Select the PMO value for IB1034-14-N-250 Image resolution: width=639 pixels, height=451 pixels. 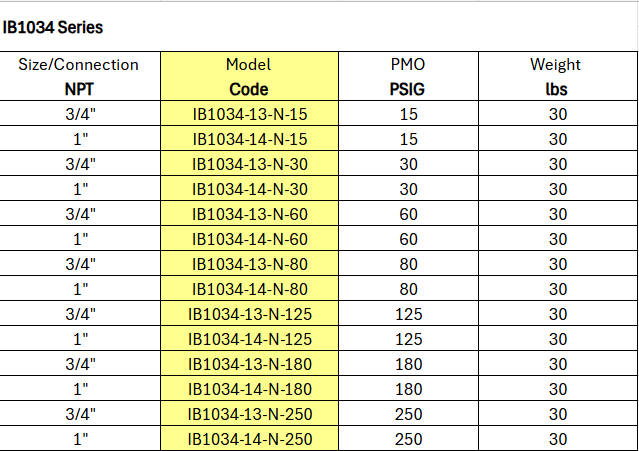pos(408,439)
